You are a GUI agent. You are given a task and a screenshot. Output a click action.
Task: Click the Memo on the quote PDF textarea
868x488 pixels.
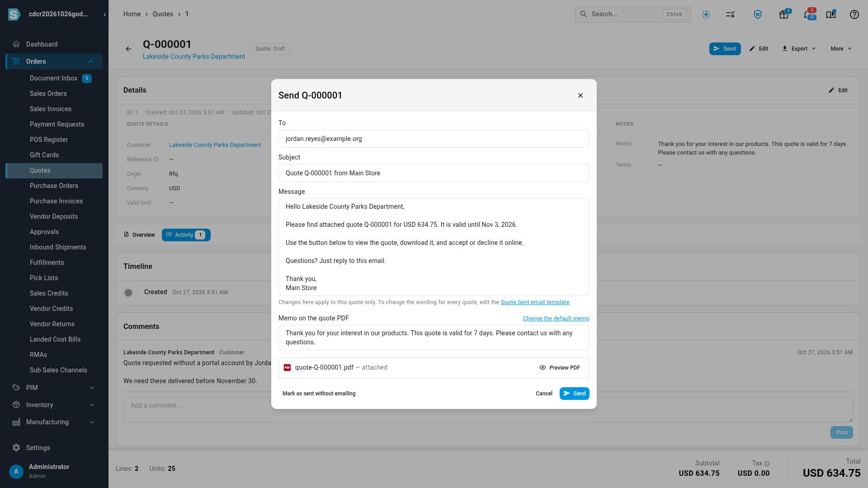[x=434, y=338]
